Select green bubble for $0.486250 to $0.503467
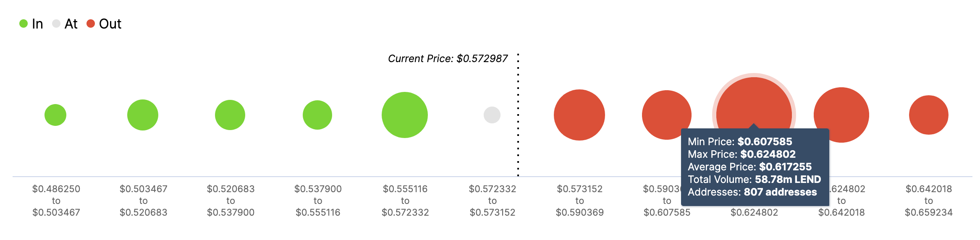 [x=55, y=115]
